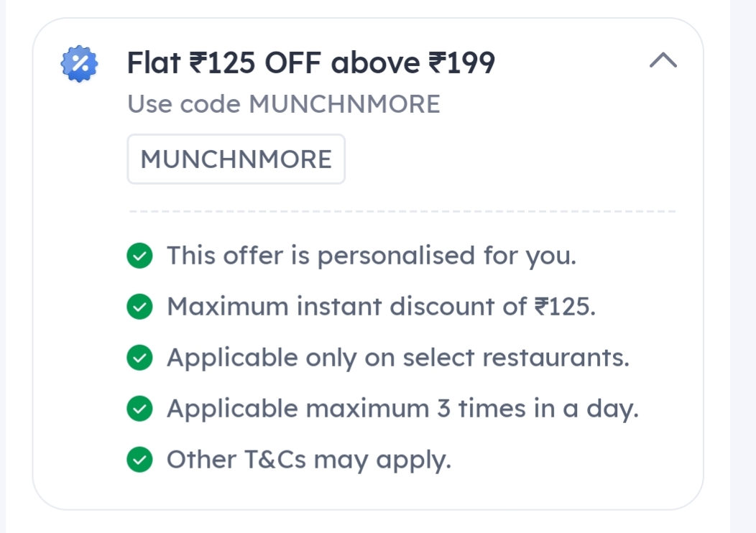Viewport: 756px width, 533px height.
Task: Click the grey strip at the right edge
Action: [x=743, y=266]
